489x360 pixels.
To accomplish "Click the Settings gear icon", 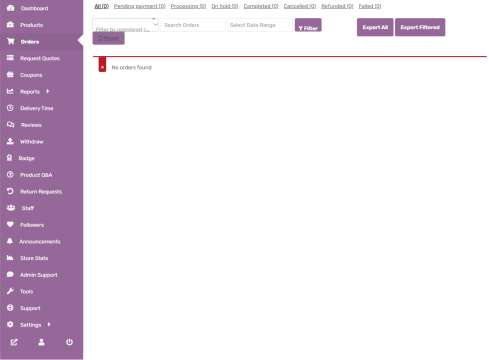I will point(10,324).
